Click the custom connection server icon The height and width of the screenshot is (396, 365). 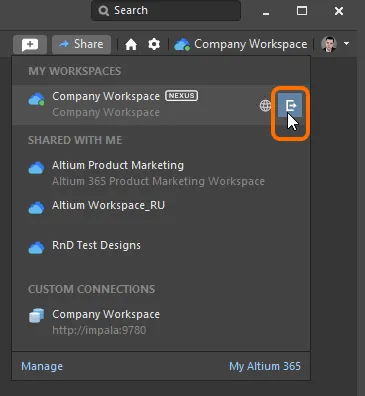pos(36,316)
